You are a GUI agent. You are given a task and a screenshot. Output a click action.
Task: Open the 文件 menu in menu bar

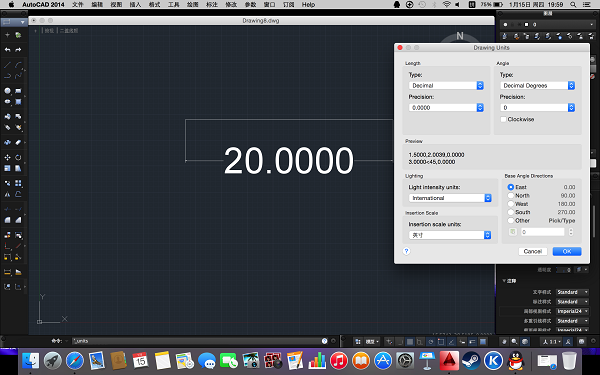click(78, 5)
